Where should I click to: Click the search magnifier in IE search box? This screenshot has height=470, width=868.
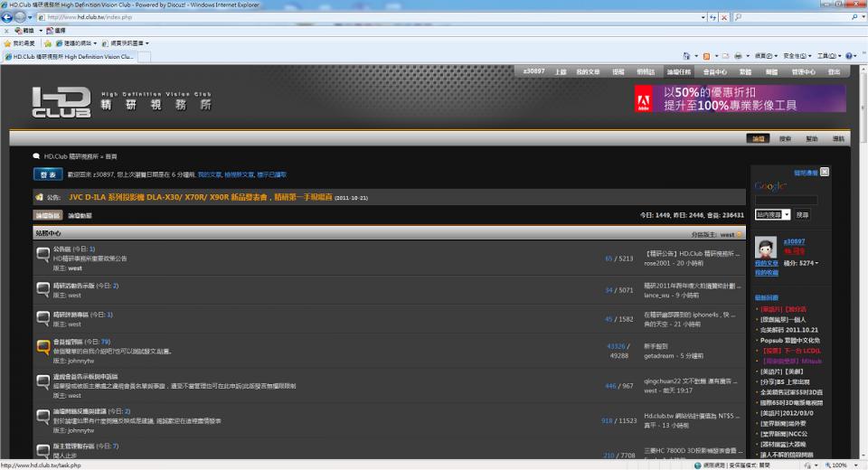click(x=854, y=17)
